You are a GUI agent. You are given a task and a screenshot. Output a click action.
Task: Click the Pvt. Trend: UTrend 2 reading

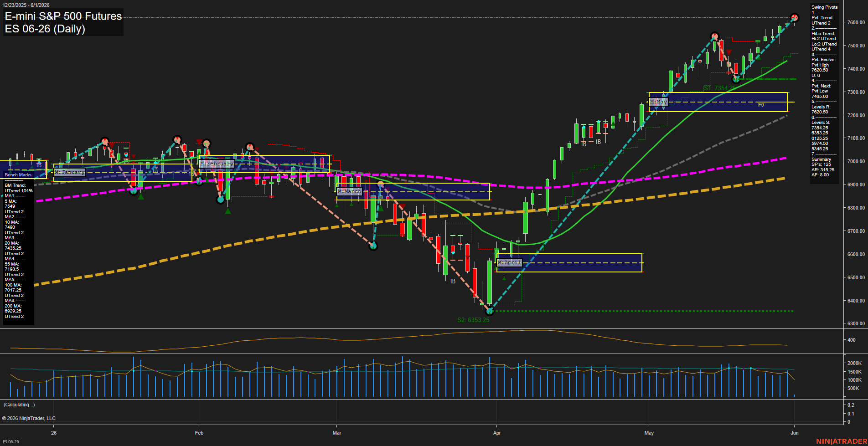pos(822,21)
